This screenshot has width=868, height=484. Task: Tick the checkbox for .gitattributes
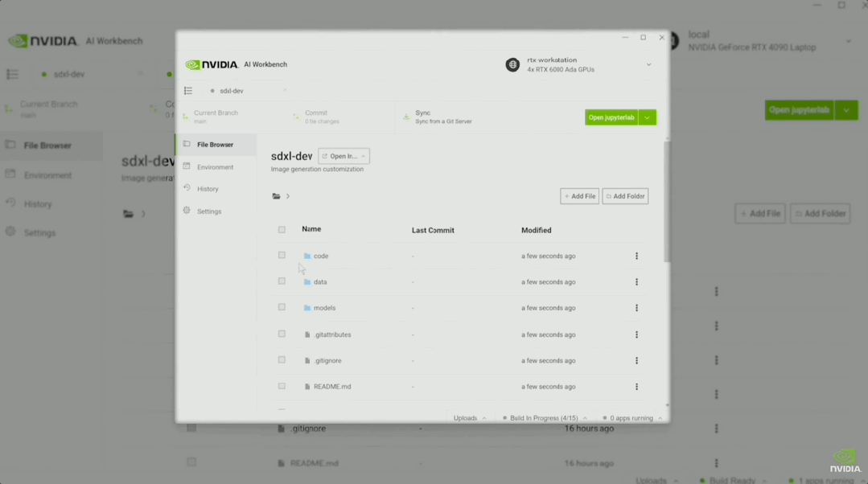(x=282, y=334)
